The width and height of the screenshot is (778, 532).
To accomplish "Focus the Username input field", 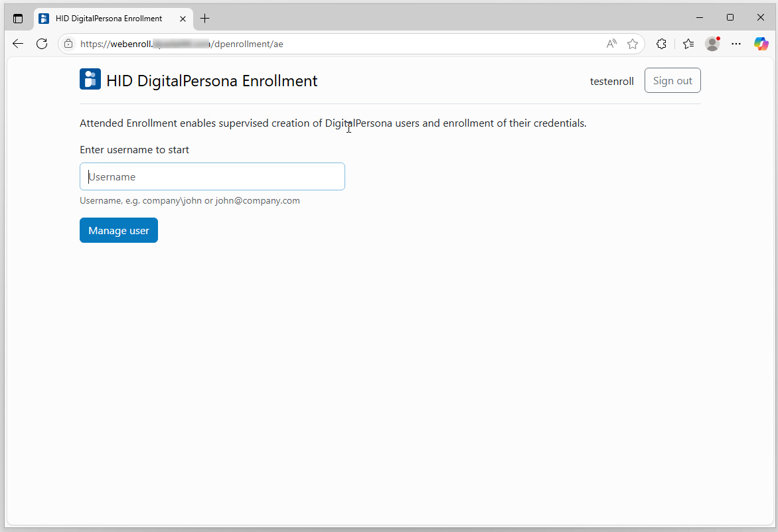I will coord(212,177).
